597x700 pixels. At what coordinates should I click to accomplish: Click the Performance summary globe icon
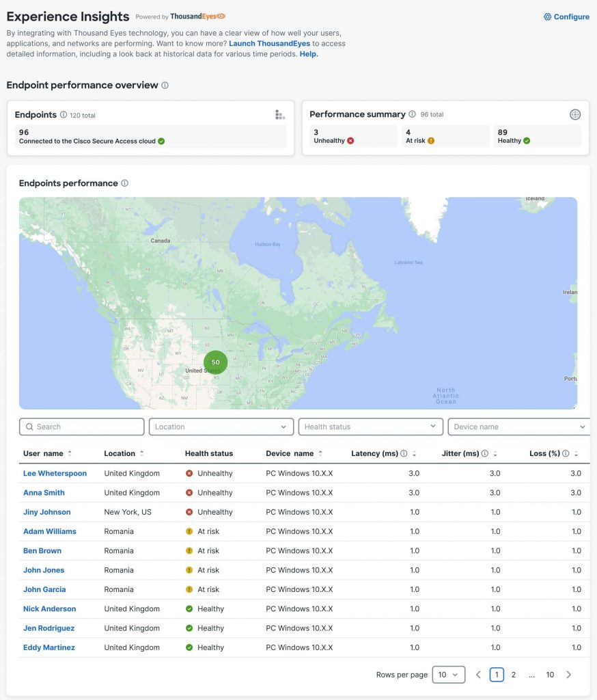(575, 114)
